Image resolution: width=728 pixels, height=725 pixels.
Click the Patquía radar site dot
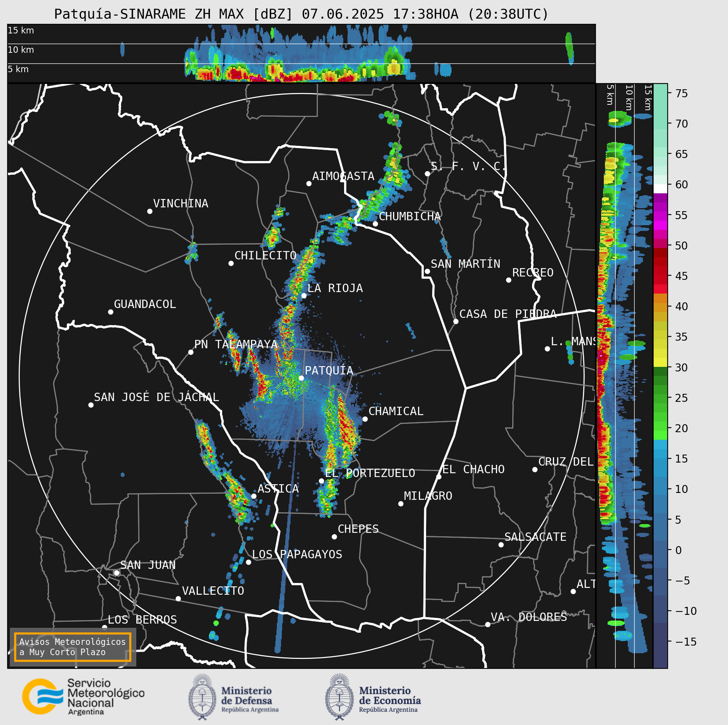301,378
